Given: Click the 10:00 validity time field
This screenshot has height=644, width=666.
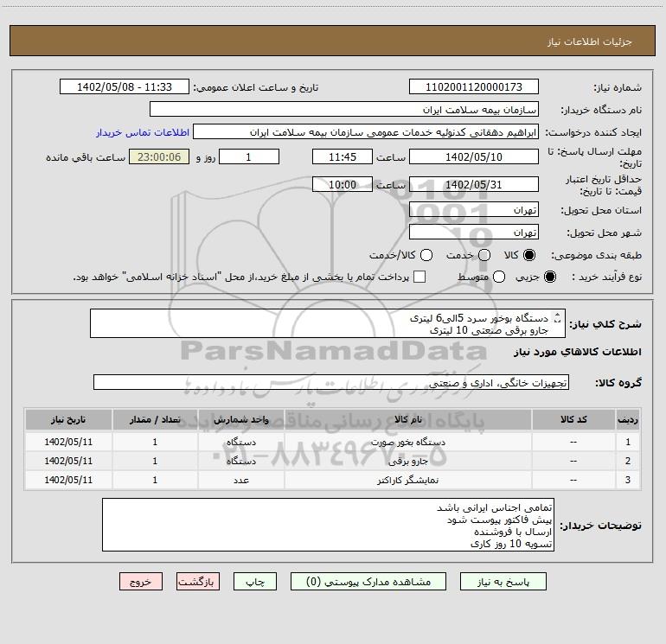Looking at the screenshot, I should [x=343, y=184].
